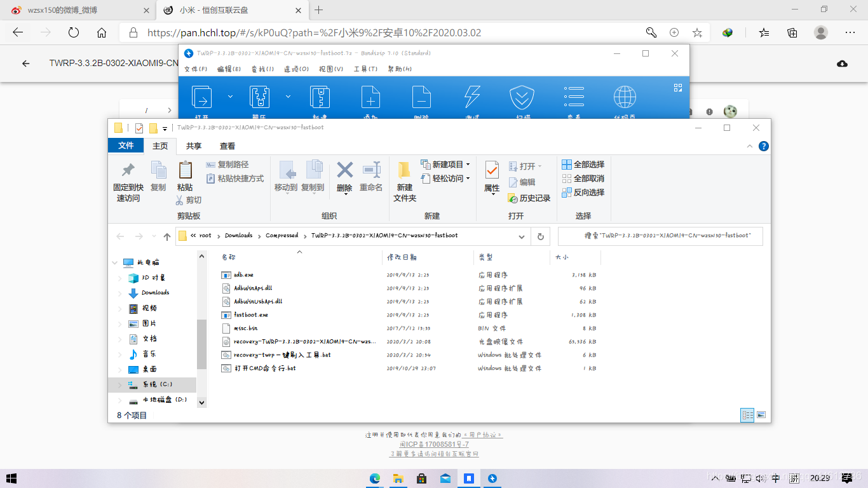Open quick access toolbar customize dropdown
Viewport: 868px width, 488px height.
(x=165, y=129)
